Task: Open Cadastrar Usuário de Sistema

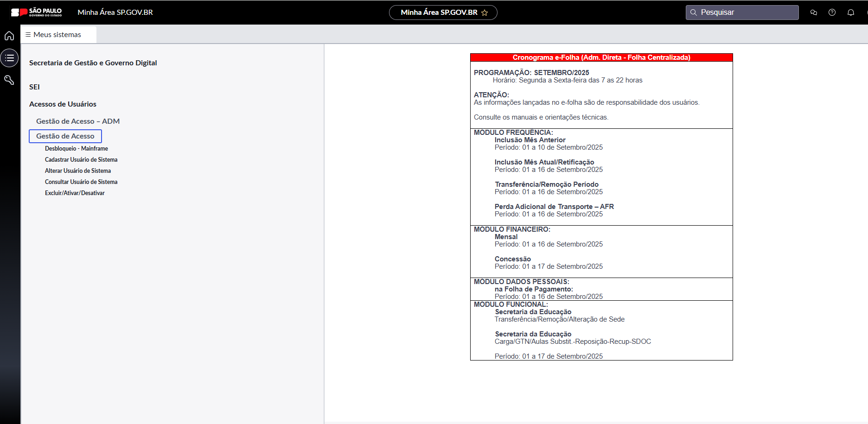Action: [x=81, y=160]
